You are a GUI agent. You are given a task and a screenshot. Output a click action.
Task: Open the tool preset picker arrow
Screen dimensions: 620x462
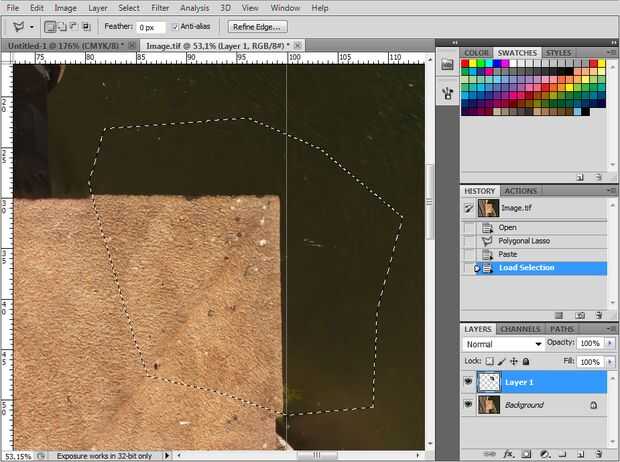coord(32,27)
